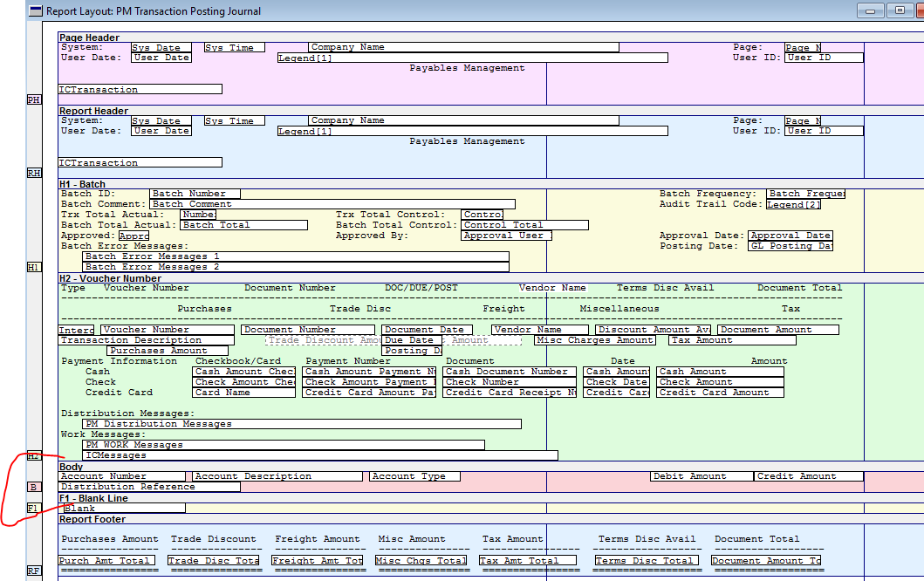Select the PM WORK Messages field
Image resolution: width=924 pixels, height=581 pixels.
284,445
